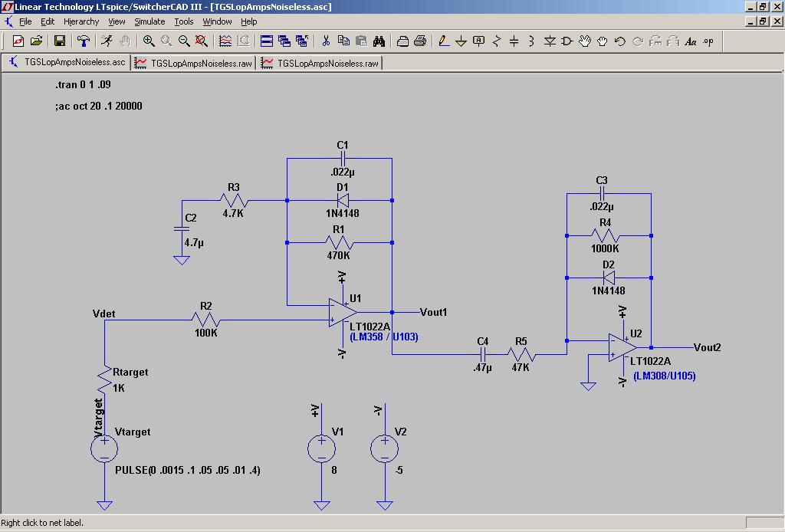
Task: Click the Find binoculars icon
Action: [379, 41]
